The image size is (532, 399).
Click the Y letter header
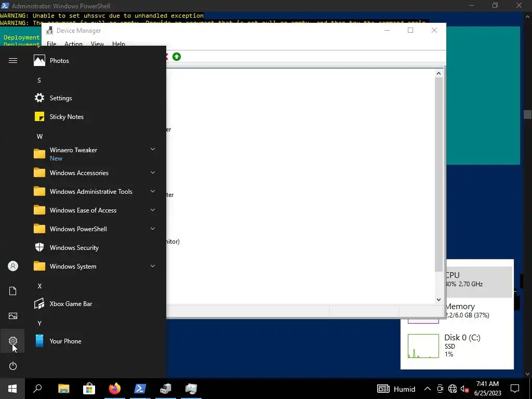tap(39, 323)
